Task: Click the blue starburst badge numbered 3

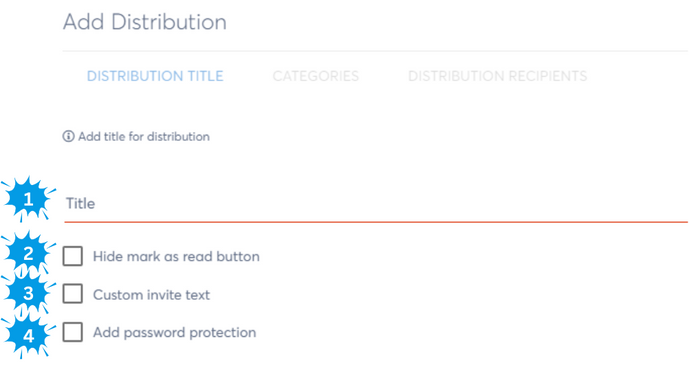Action: pyautogui.click(x=28, y=293)
